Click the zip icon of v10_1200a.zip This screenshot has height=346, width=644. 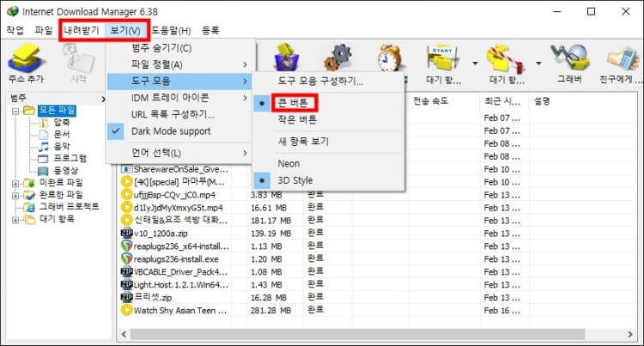(126, 234)
